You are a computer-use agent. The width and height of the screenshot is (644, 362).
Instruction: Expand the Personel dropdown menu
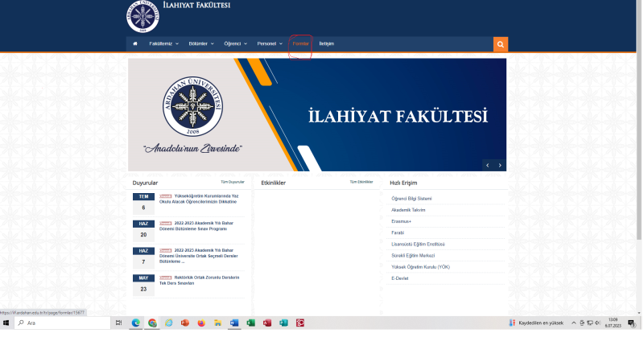tap(270, 43)
